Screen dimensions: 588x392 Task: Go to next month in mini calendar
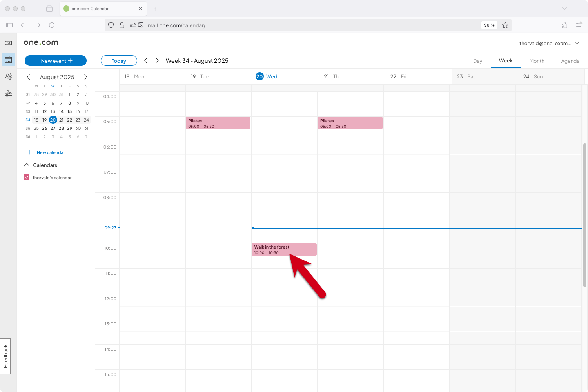[x=86, y=77]
